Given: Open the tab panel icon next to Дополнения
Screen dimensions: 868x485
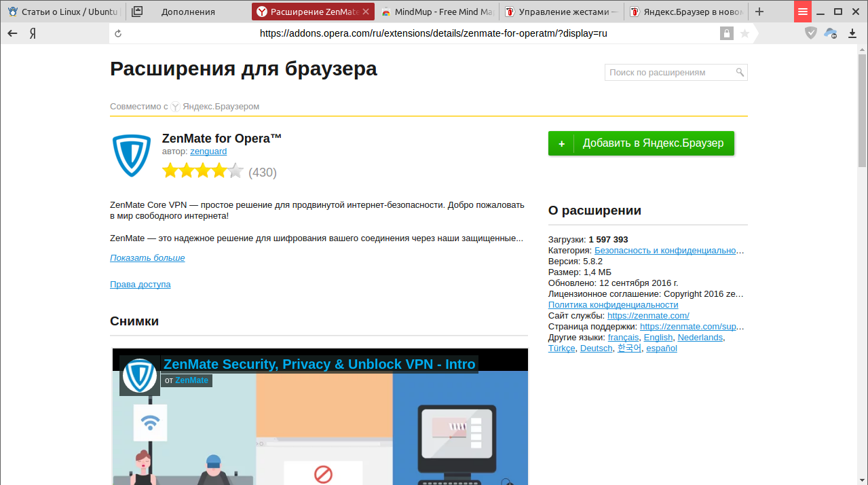Looking at the screenshot, I should pos(137,12).
